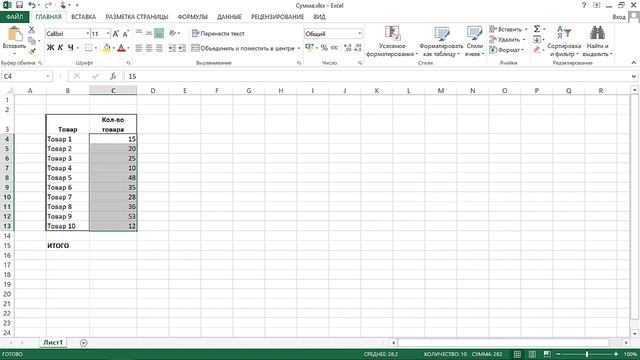Click the Format Painter brush icon
Image resolution: width=640 pixels, height=360 pixels.
coord(32,51)
